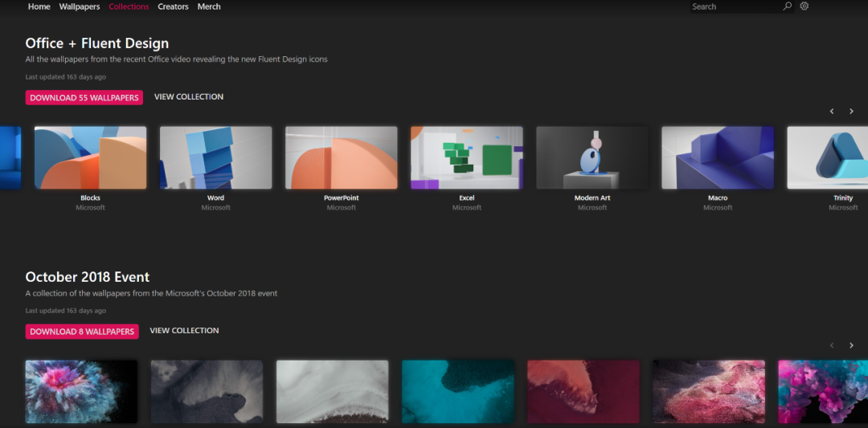The image size is (868, 428).
Task: Open the colorful powder explosion wallpaper
Action: click(81, 392)
